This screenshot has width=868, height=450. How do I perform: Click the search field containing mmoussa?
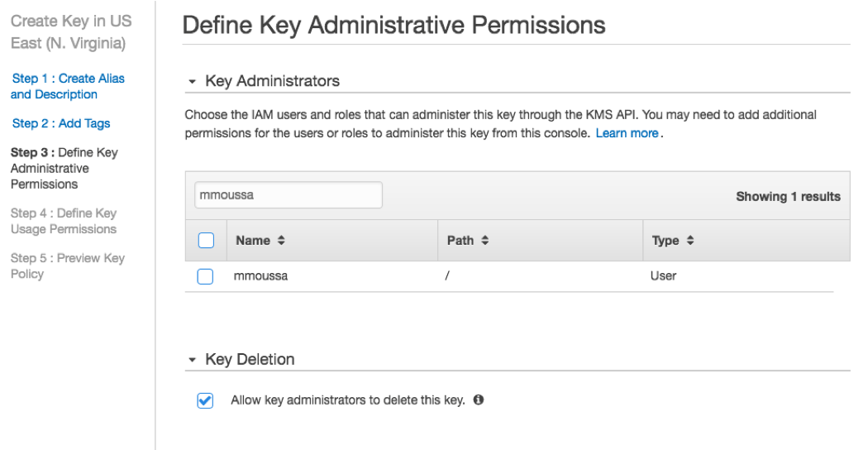[x=289, y=195]
